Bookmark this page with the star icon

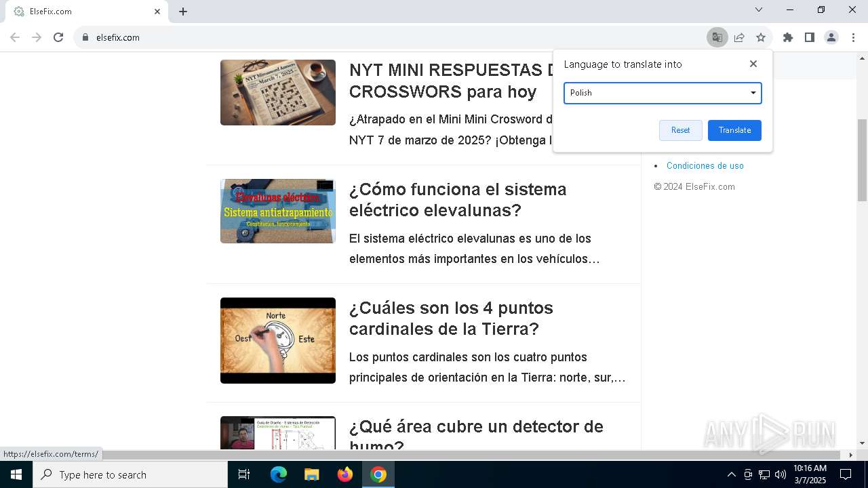point(761,37)
